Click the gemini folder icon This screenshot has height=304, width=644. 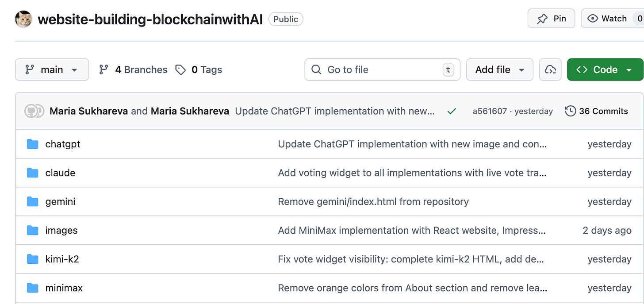33,202
